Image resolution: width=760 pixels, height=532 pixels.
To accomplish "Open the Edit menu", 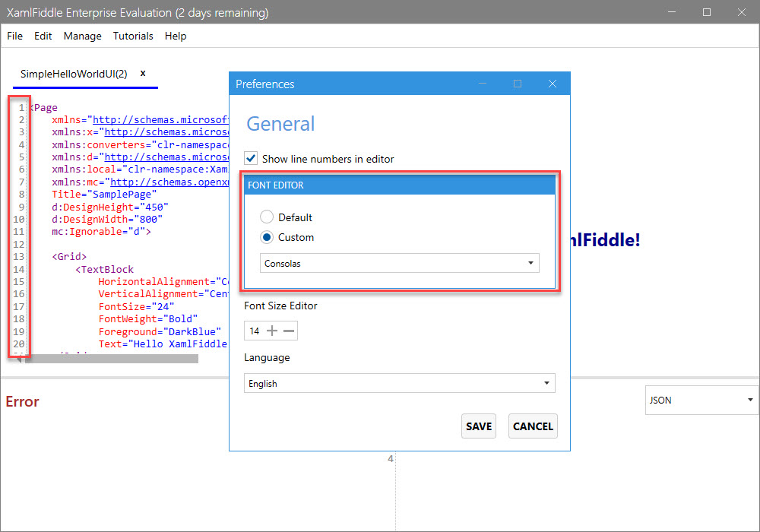I will 43,36.
